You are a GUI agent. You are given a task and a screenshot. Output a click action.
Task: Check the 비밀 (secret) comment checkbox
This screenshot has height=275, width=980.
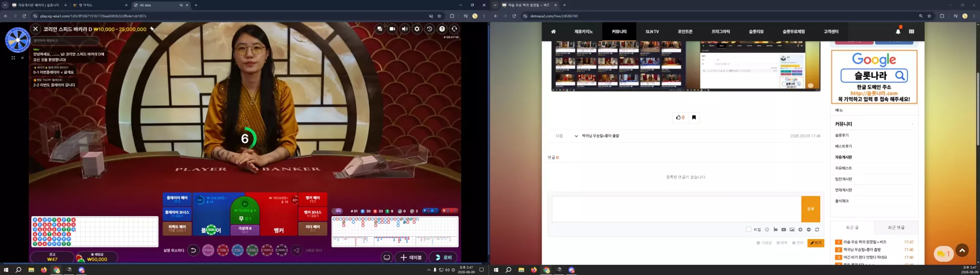(x=748, y=229)
